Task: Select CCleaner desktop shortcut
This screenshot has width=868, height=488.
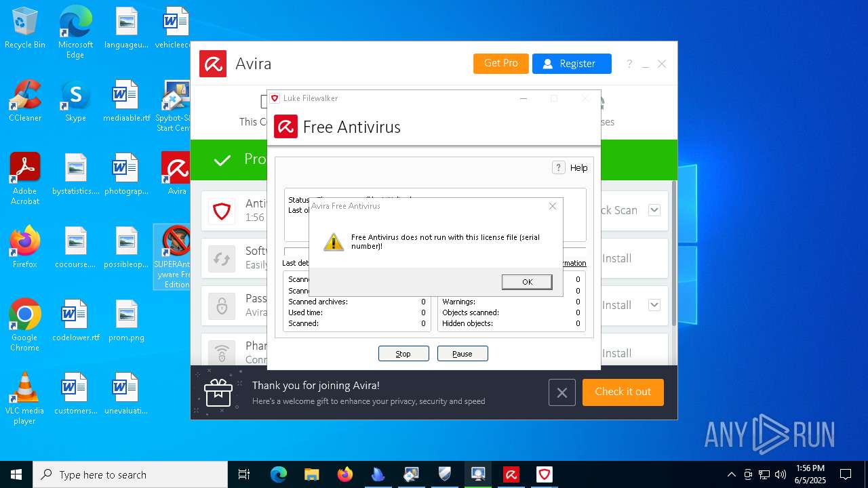Action: 25,102
